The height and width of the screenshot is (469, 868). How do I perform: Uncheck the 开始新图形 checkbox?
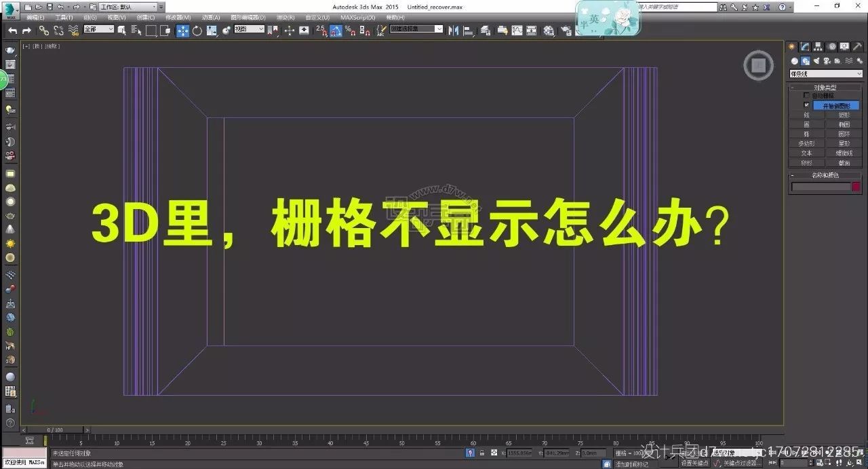pos(806,105)
